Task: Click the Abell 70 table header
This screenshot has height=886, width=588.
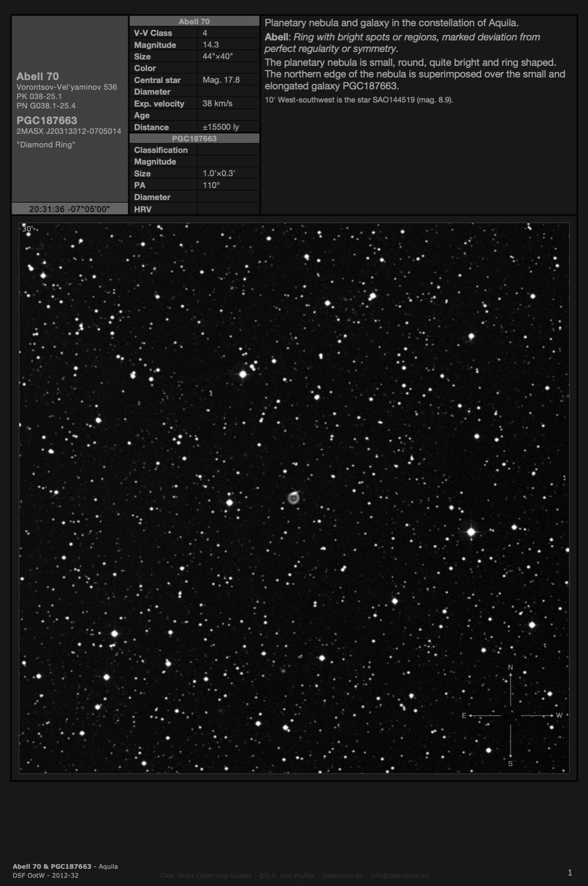Action: tap(194, 21)
